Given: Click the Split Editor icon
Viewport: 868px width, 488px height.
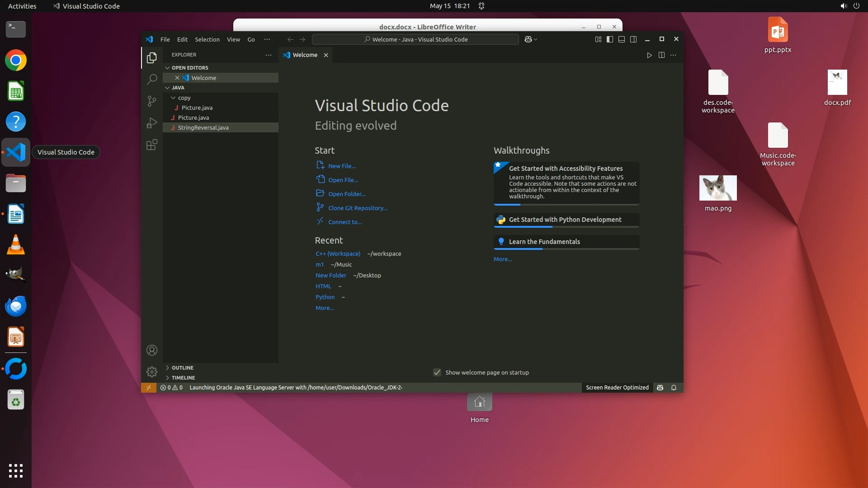Looking at the screenshot, I should pos(661,55).
